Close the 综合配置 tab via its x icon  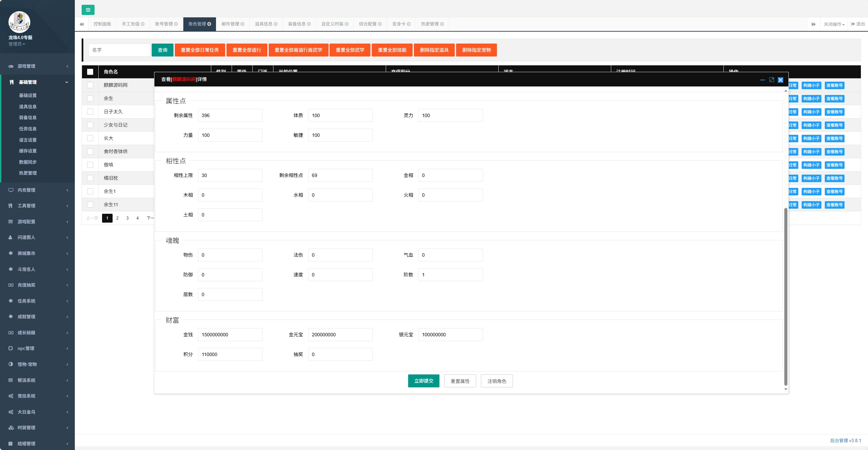pos(380,24)
